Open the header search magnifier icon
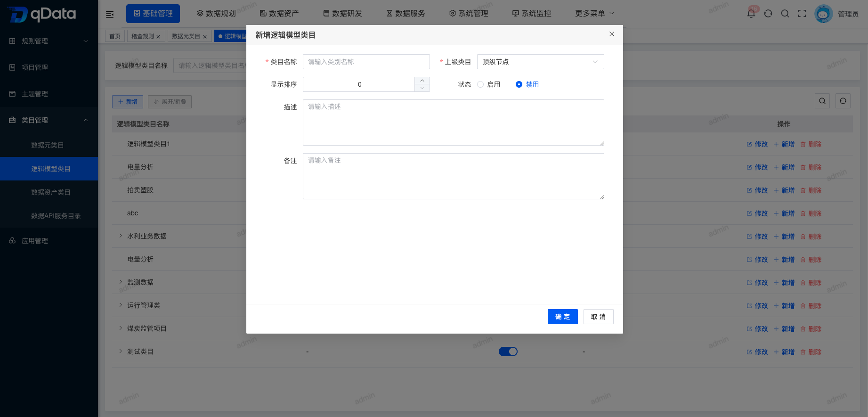The image size is (868, 417). click(x=785, y=14)
